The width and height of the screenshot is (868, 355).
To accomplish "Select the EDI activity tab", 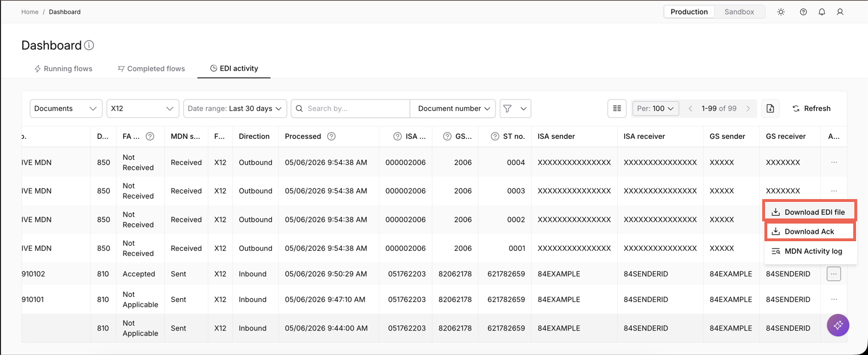I will (234, 69).
